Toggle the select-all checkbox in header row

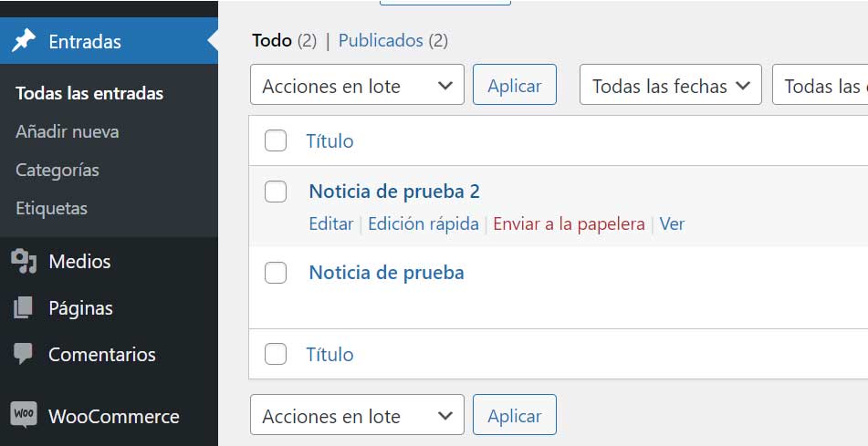tap(275, 140)
